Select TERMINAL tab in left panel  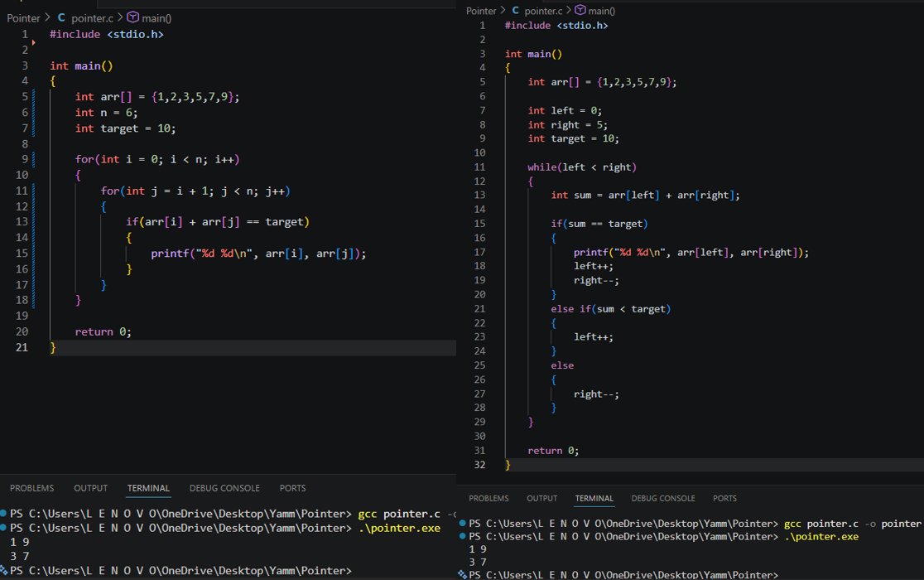coord(148,488)
